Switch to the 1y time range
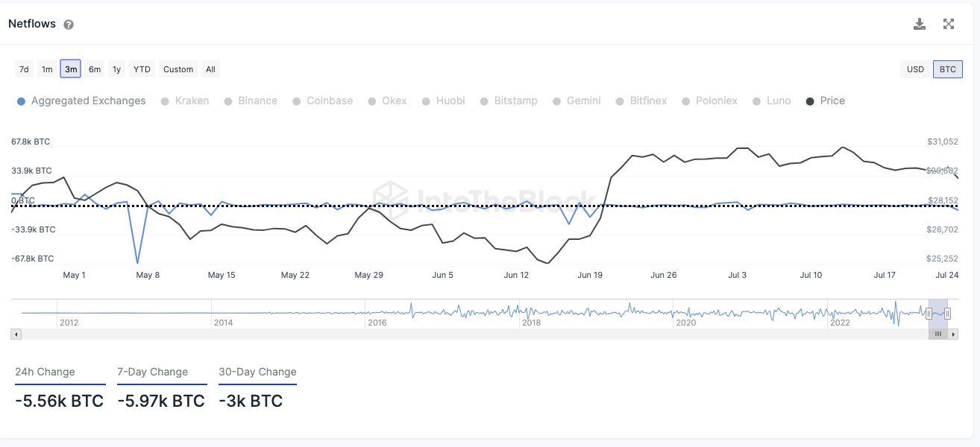Viewport: 980px width, 447px height. pos(116,69)
